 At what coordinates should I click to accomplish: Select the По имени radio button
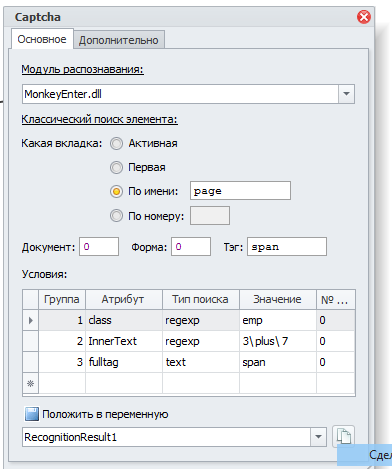point(116,191)
